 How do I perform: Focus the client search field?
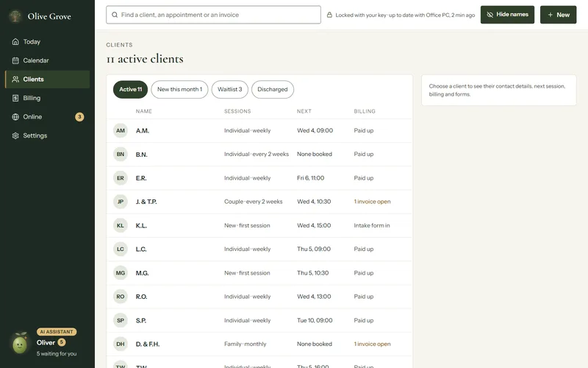tap(213, 15)
